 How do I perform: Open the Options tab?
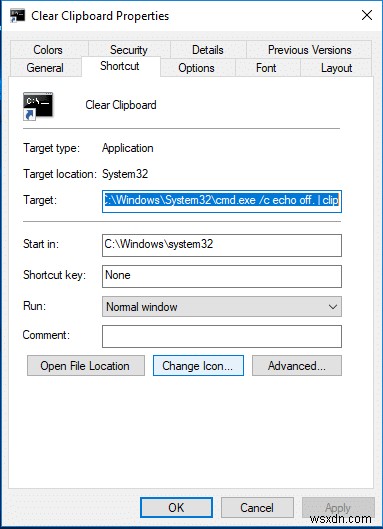coord(196,68)
